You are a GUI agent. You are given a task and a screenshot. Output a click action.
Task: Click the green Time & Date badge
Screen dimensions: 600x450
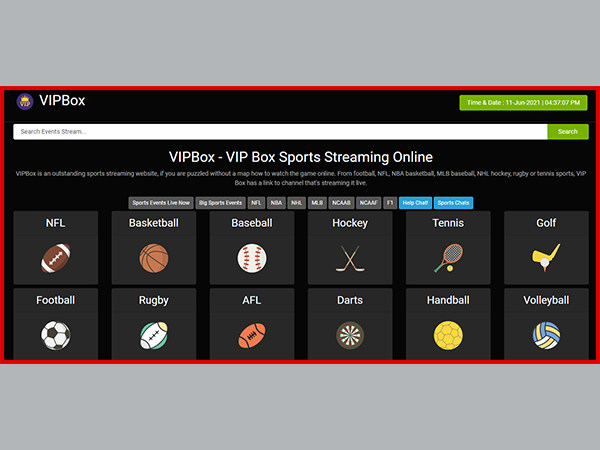click(523, 103)
